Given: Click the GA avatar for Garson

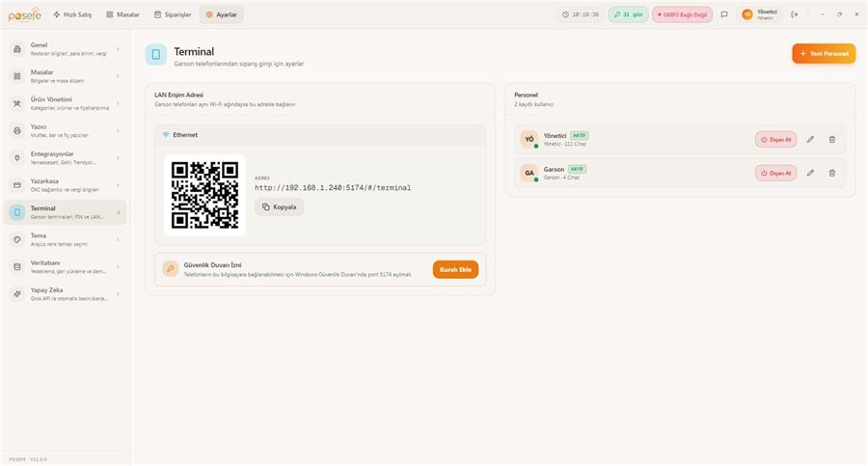Looking at the screenshot, I should point(529,173).
